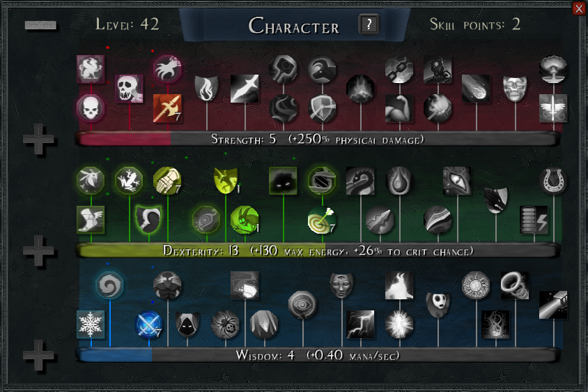This screenshot has width=588, height=392.
Task: Increase Strength with its plus button
Action: [38, 139]
